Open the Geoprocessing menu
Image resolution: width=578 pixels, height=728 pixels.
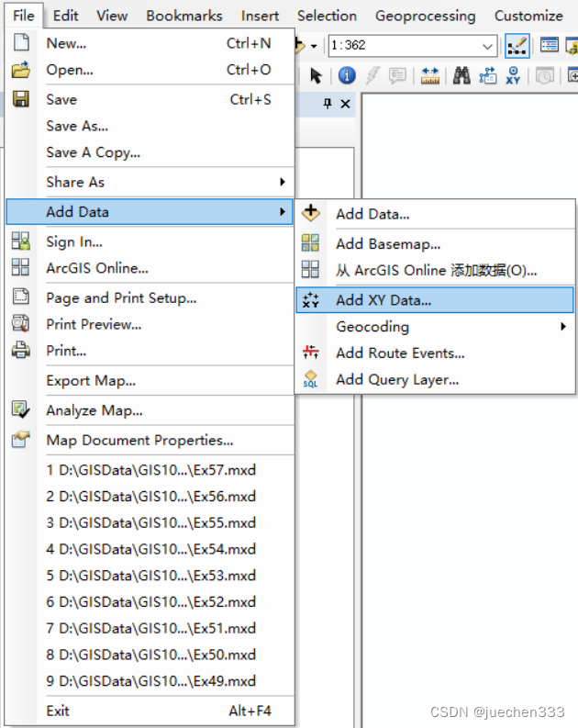point(426,16)
